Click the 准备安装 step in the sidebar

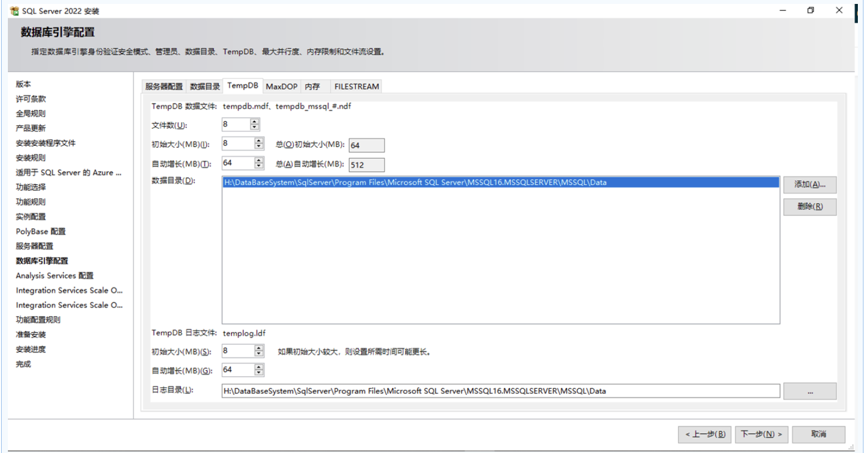point(31,334)
